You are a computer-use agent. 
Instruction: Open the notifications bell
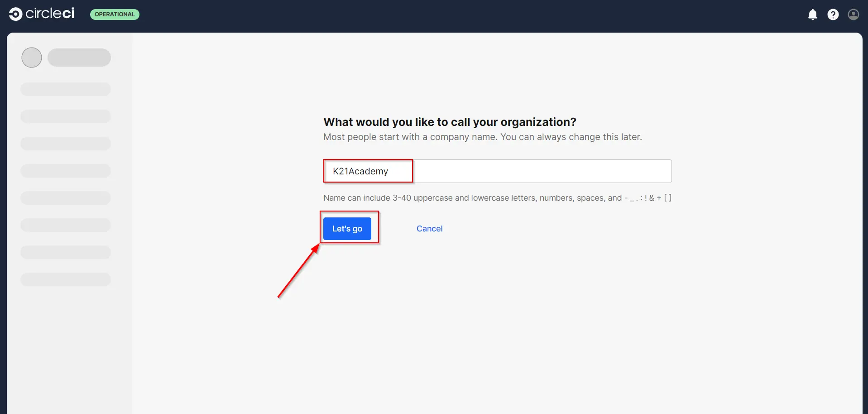click(812, 14)
